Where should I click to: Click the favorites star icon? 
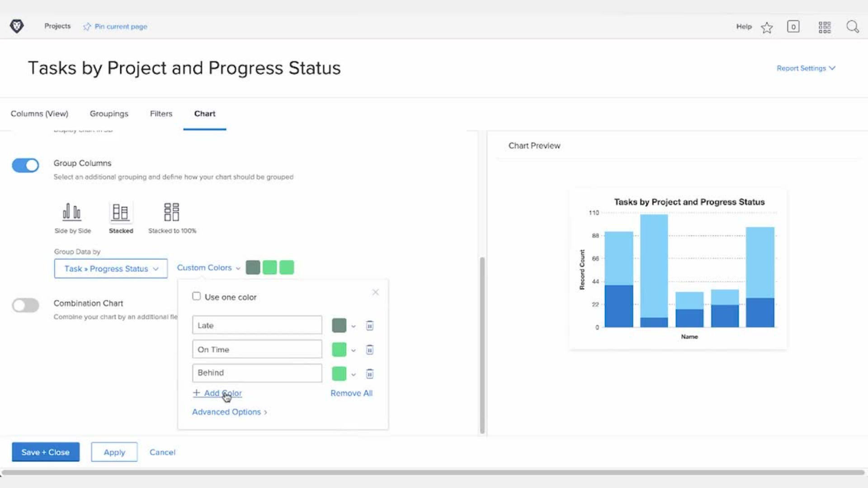click(767, 28)
